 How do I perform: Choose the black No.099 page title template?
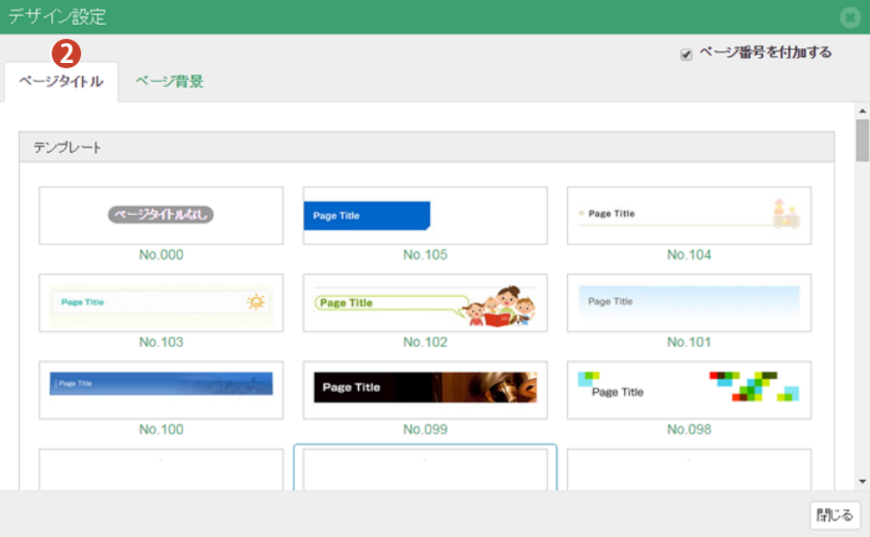[x=425, y=389]
